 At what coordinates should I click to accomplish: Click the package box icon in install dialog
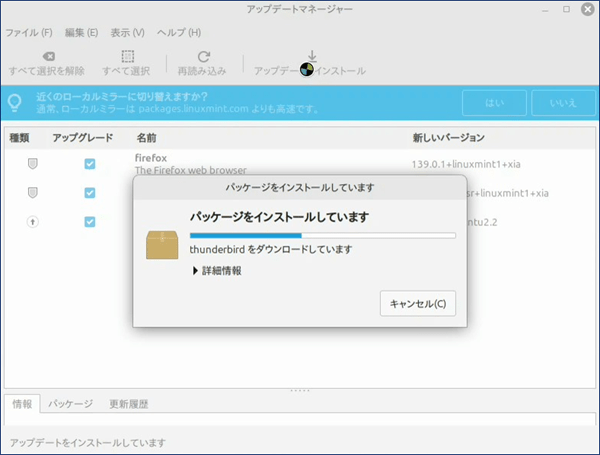coord(162,245)
